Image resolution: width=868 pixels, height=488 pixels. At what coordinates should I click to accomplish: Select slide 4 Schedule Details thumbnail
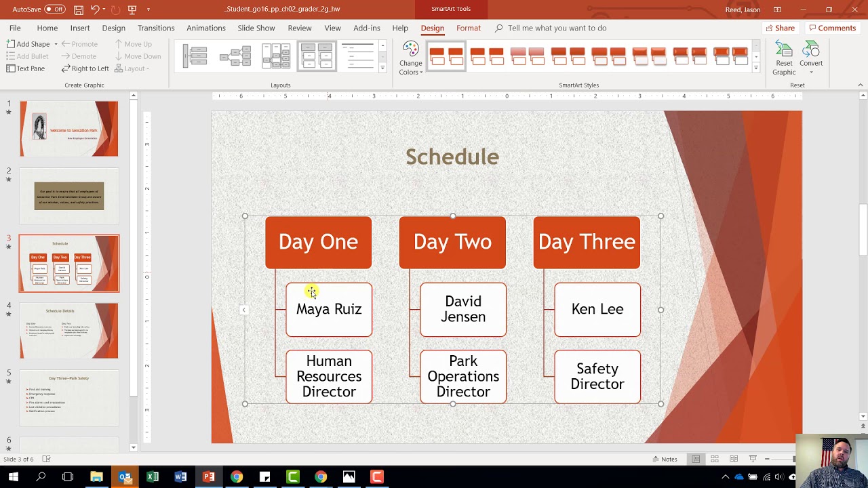pos(68,330)
